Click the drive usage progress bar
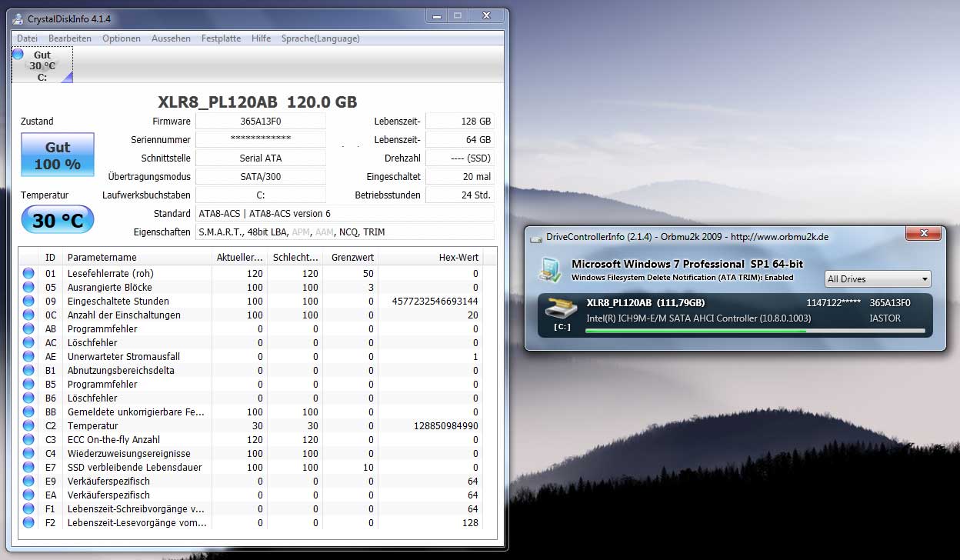 [755, 331]
